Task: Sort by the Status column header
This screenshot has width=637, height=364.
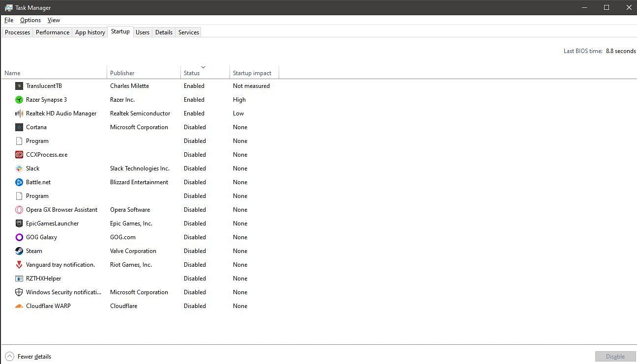Action: [x=205, y=73]
